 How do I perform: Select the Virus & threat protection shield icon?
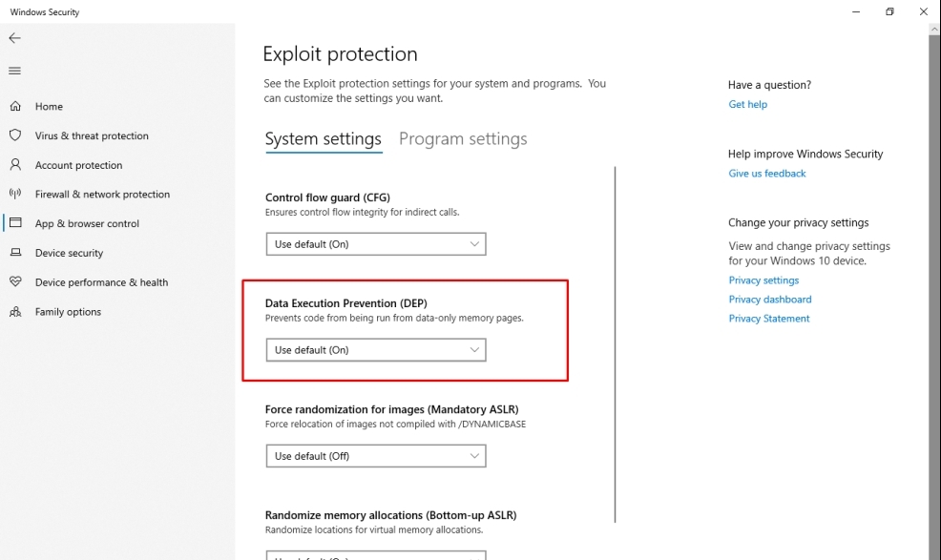15,135
